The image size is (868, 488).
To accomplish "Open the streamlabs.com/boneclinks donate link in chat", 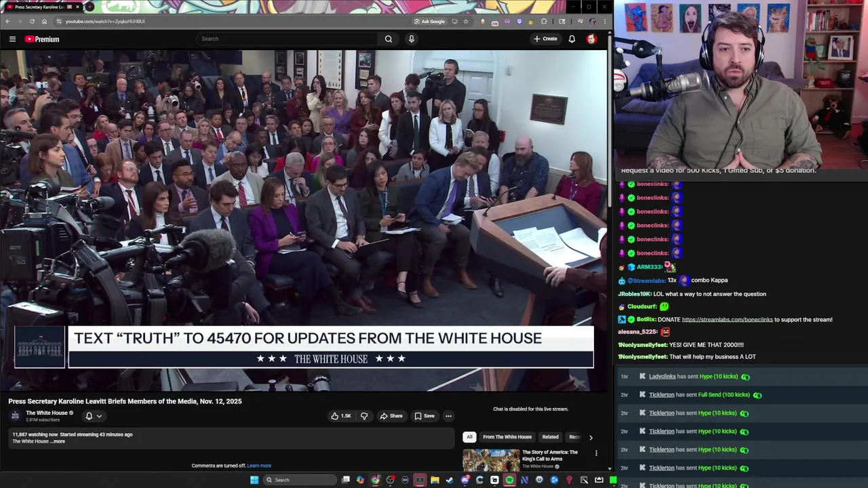I will point(727,319).
